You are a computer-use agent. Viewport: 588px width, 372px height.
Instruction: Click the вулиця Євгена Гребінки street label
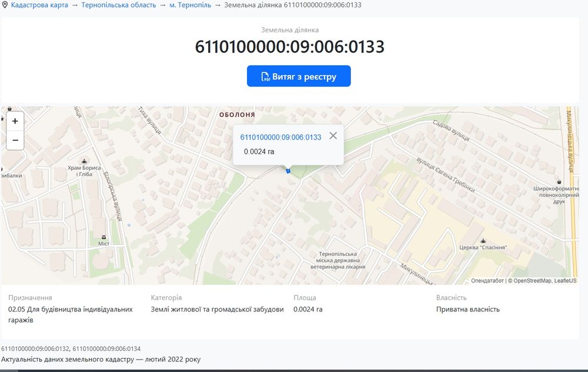pyautogui.click(x=446, y=175)
